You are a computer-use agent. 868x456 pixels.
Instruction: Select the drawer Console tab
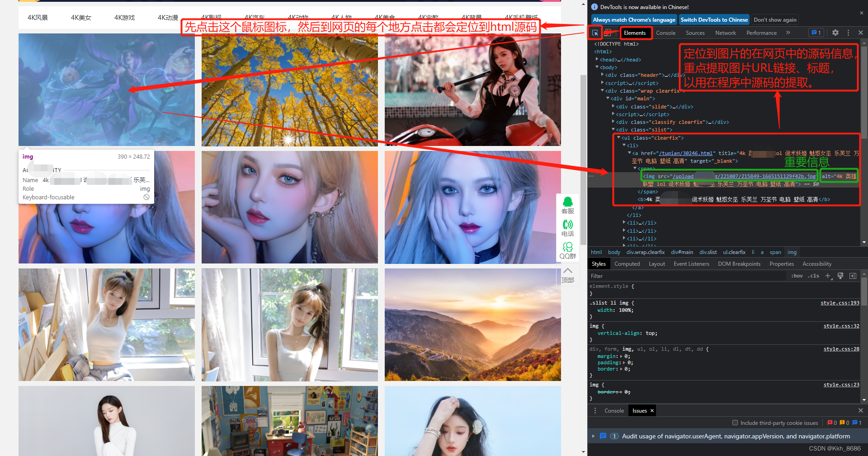tap(614, 410)
